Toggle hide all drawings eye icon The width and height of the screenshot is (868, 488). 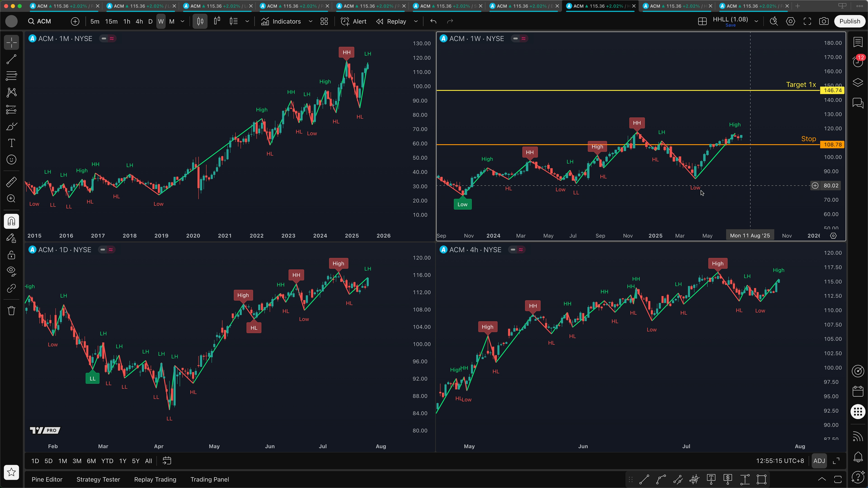pos(12,271)
